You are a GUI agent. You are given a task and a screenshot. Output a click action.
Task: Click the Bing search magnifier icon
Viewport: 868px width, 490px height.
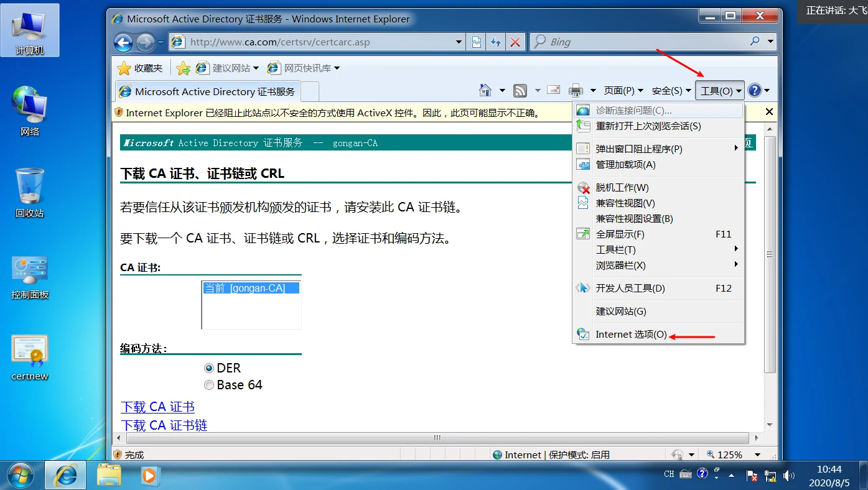755,42
